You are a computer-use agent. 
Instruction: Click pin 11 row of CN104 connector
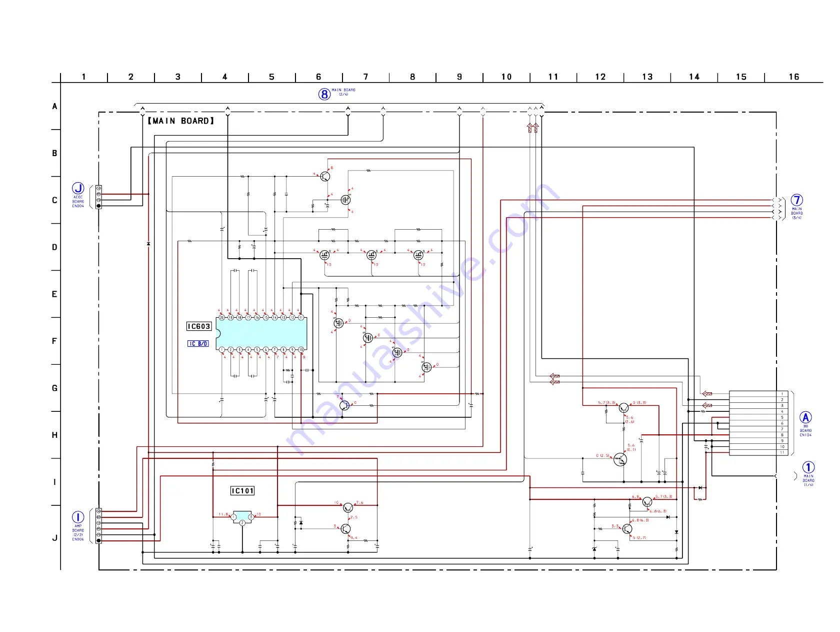[758, 452]
